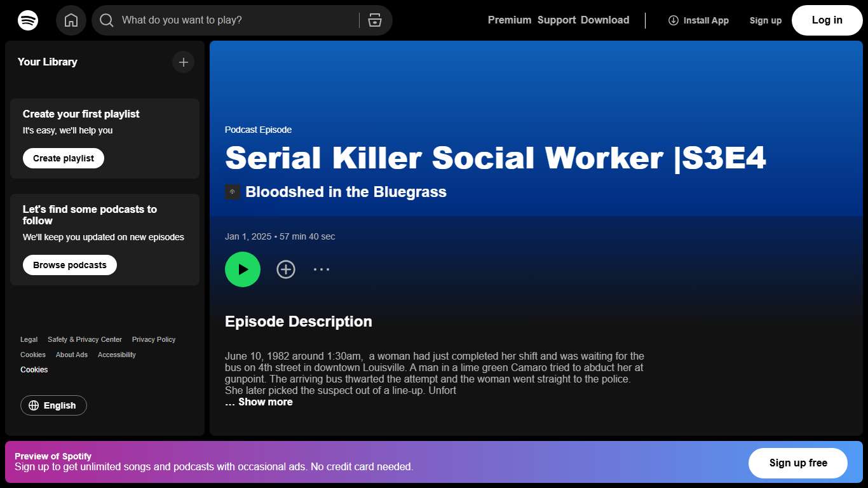Open the Premium menu item
Image resolution: width=868 pixels, height=488 pixels.
(509, 20)
